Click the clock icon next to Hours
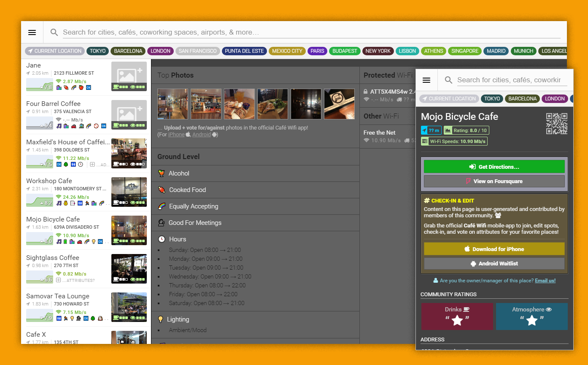588x365 pixels. click(x=162, y=239)
